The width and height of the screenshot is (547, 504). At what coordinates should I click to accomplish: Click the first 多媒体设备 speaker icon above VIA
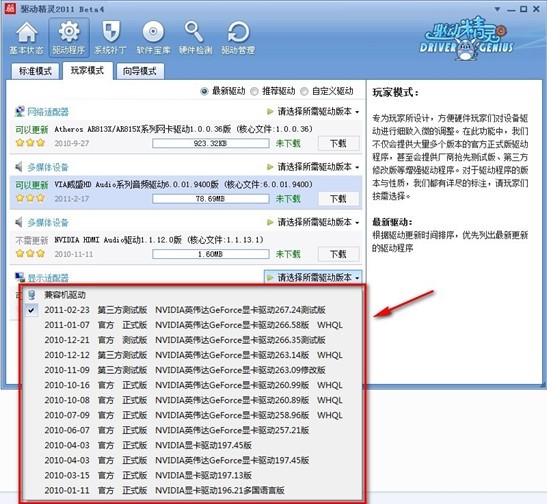(x=19, y=167)
